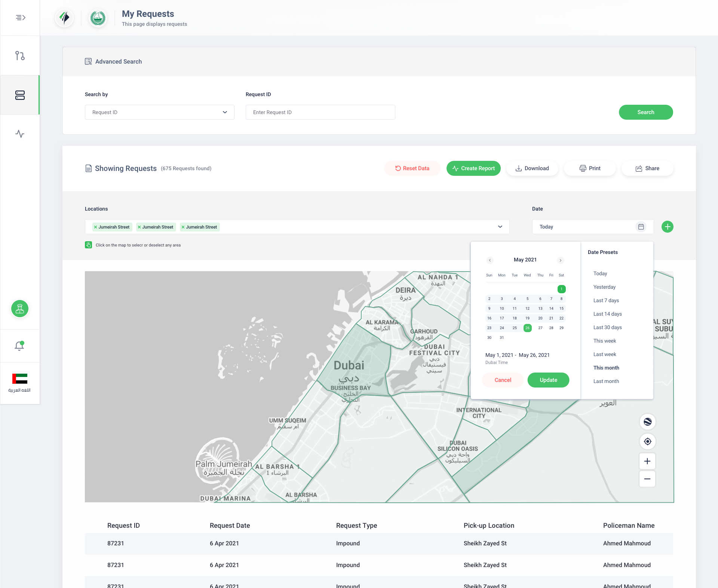Expand the sidebar menu icon
The height and width of the screenshot is (588, 718).
click(21, 18)
